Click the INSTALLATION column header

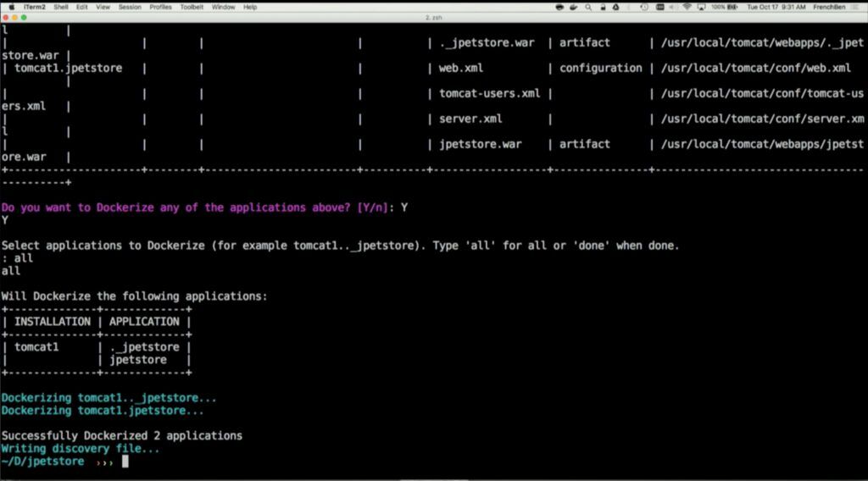[53, 322]
